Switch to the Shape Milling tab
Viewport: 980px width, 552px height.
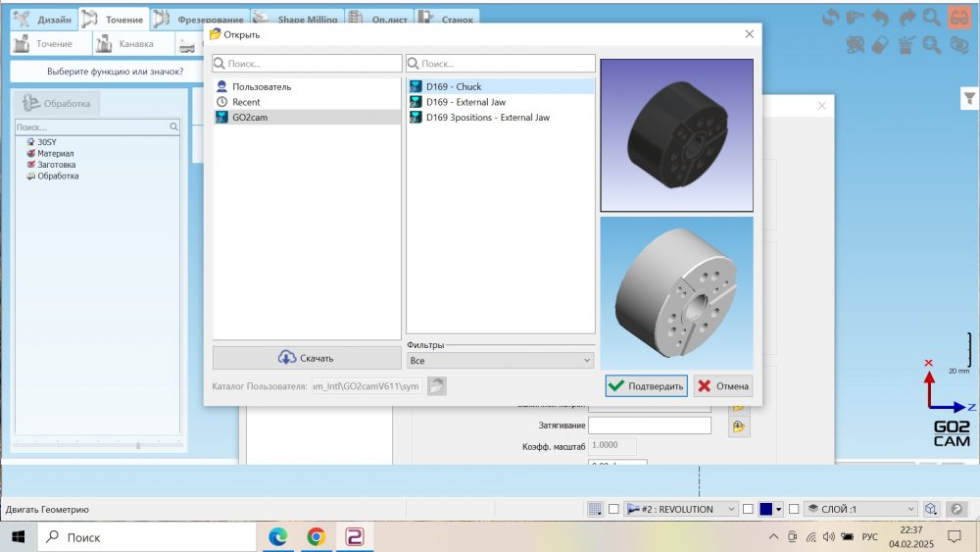[298, 20]
